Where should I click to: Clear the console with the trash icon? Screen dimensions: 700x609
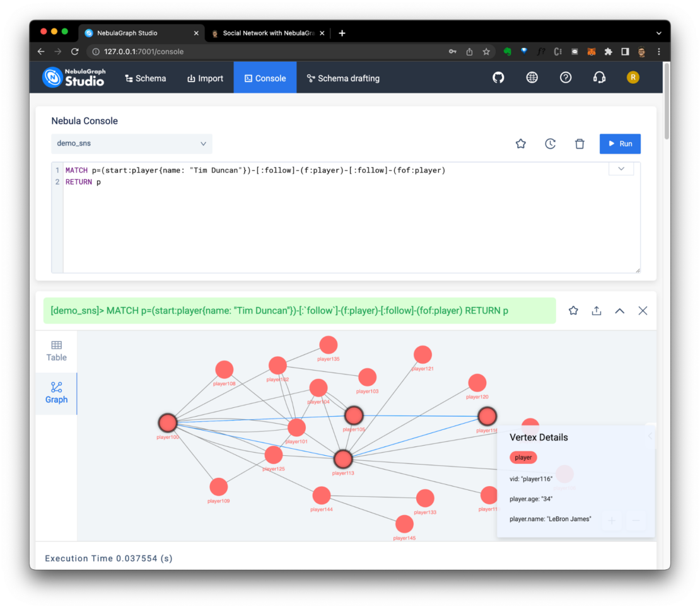tap(580, 144)
